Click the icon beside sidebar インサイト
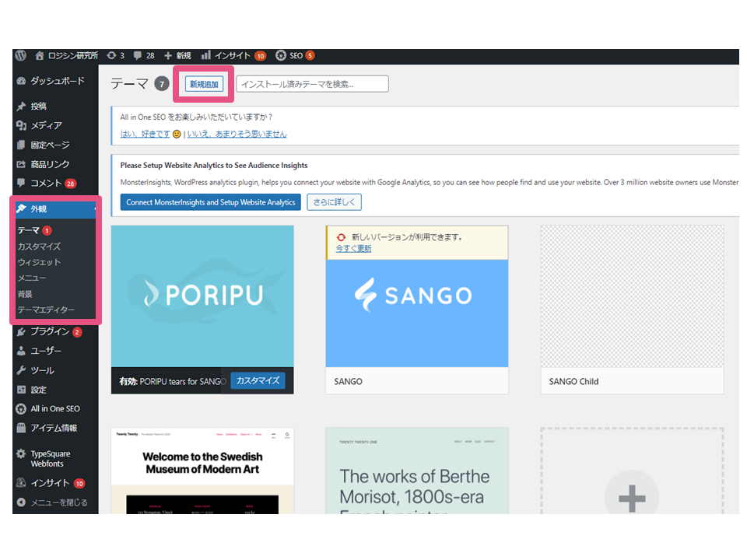747x560 pixels. (x=21, y=483)
